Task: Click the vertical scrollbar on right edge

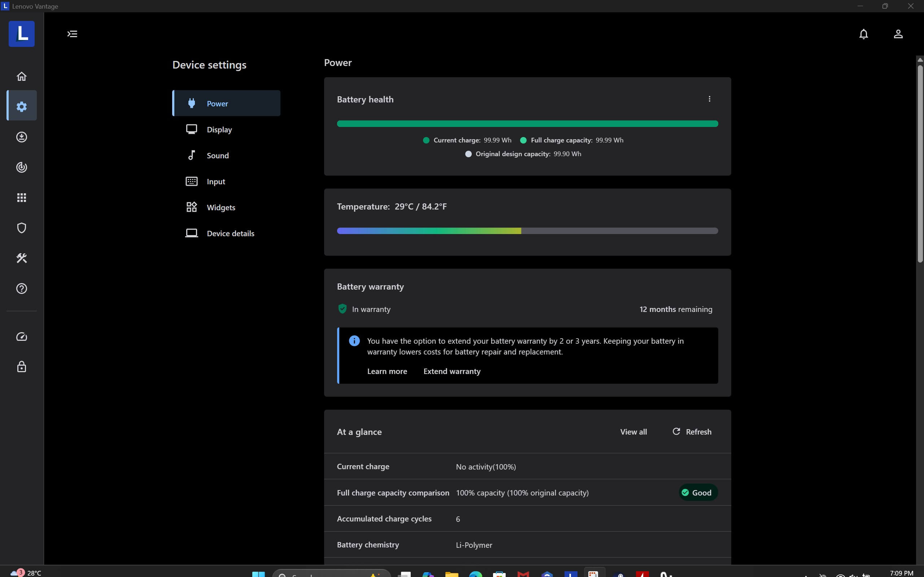Action: pos(919,164)
